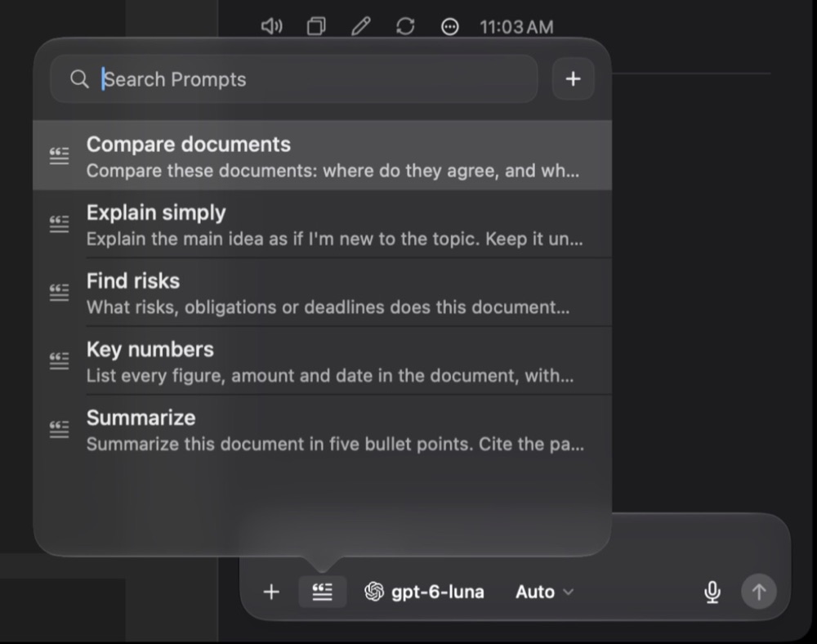Add a new prompt with plus button
The height and width of the screenshot is (644, 817).
(574, 79)
